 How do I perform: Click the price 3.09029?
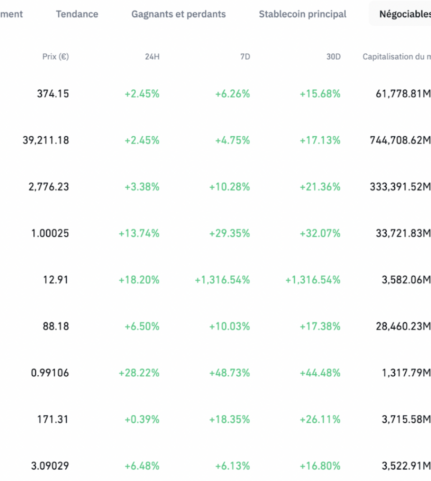(50, 466)
